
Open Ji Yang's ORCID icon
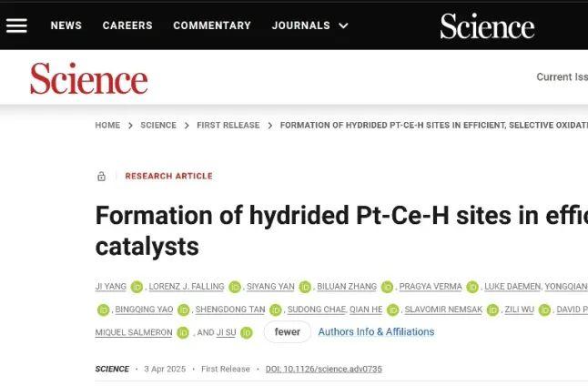[137, 287]
